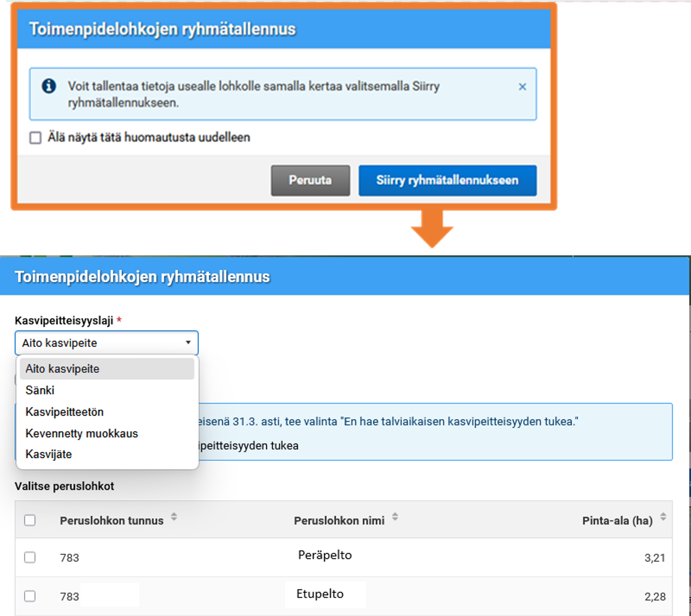Choose 'Aito kasvipeite' from list
The image size is (691, 616).
coord(63,368)
